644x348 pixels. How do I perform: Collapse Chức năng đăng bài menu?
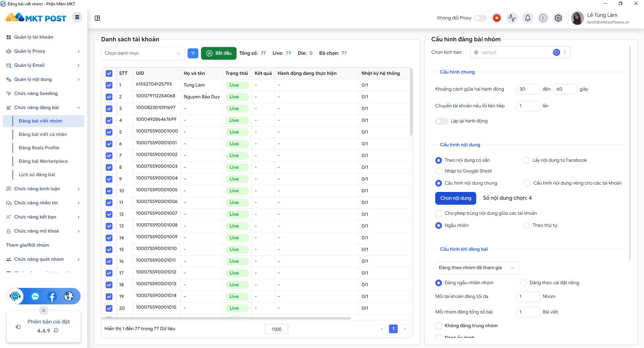tap(43, 107)
